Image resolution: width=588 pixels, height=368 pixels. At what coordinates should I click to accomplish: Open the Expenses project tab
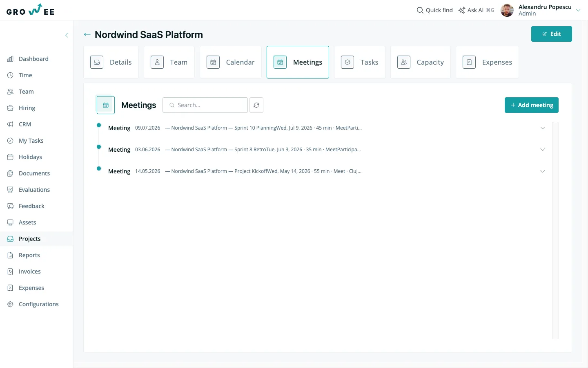point(487,62)
